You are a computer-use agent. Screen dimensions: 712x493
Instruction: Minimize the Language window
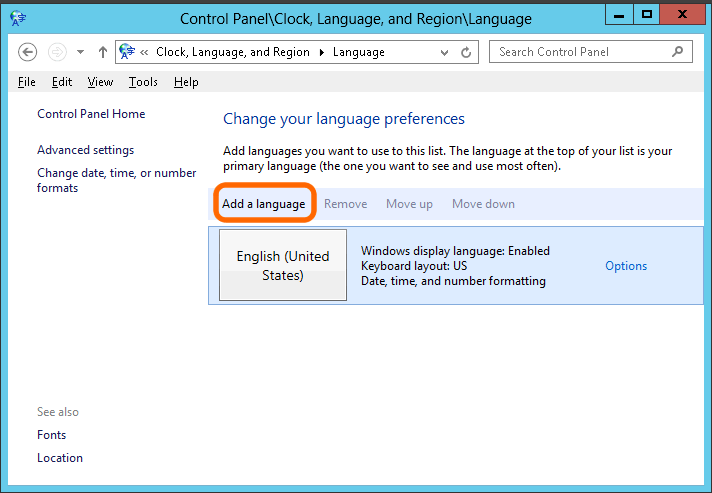tap(619, 15)
